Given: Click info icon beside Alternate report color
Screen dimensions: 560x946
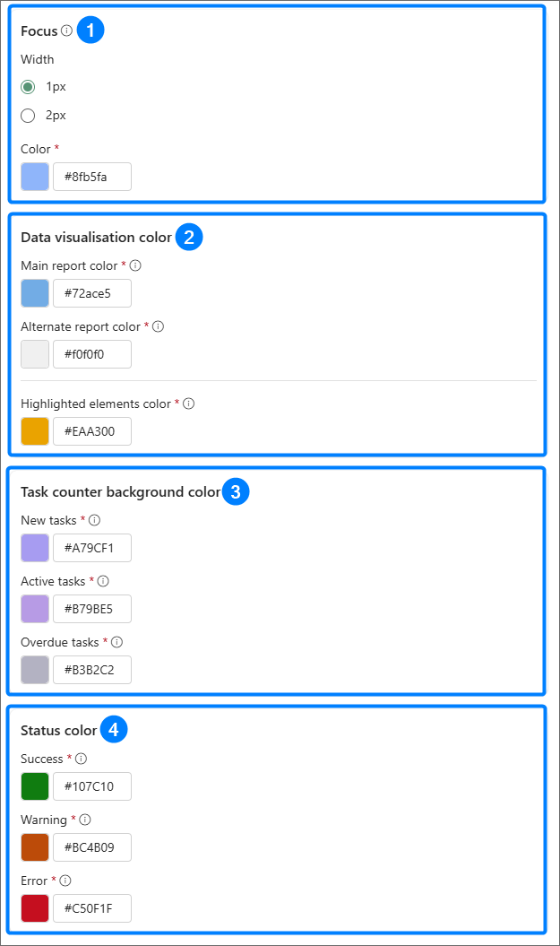Looking at the screenshot, I should tap(159, 326).
